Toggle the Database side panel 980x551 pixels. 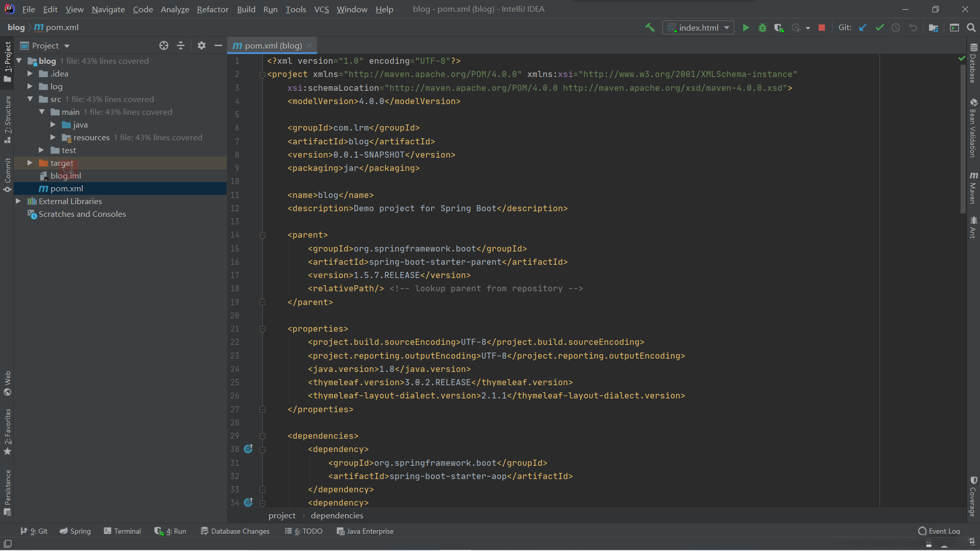[x=973, y=64]
